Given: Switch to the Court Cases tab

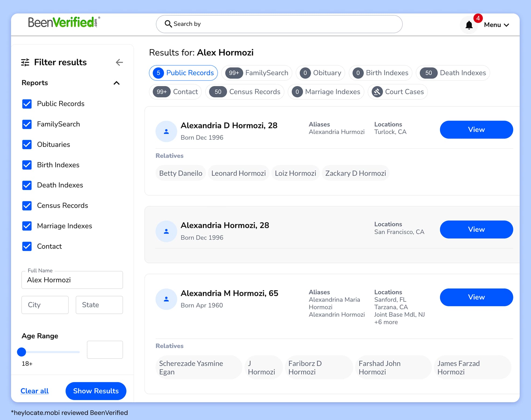Looking at the screenshot, I should coord(398,92).
